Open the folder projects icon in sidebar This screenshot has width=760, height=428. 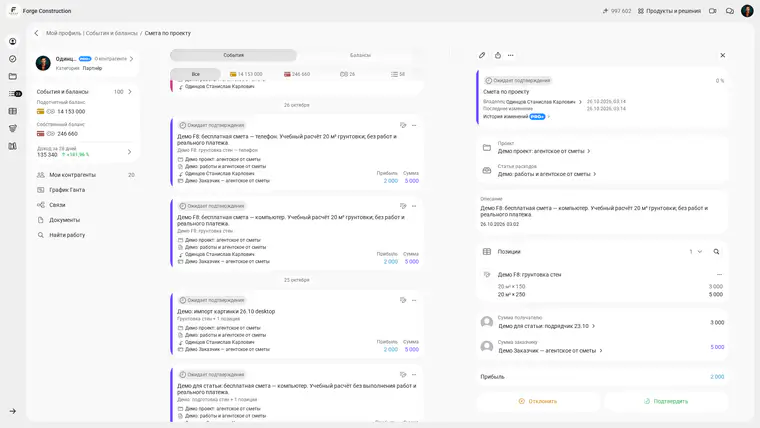coord(13,76)
